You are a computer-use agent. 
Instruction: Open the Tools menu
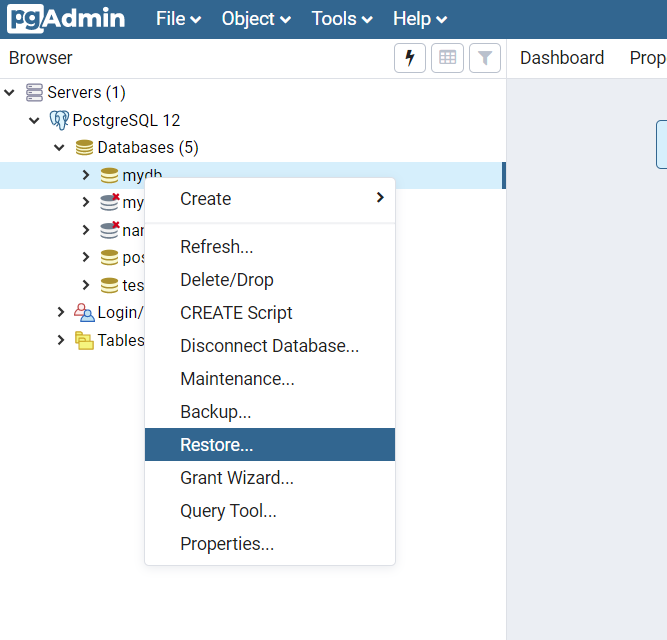point(341,19)
